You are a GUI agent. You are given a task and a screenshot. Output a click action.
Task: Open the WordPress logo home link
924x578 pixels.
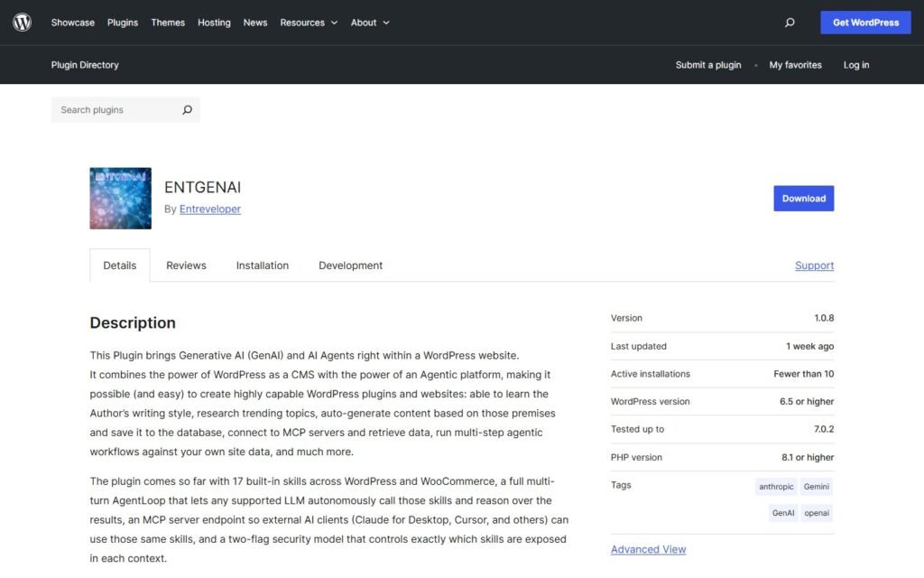[x=22, y=23]
